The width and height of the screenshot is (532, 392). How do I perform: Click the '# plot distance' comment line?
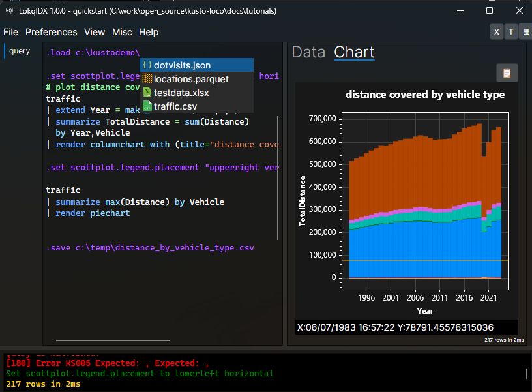click(x=93, y=87)
